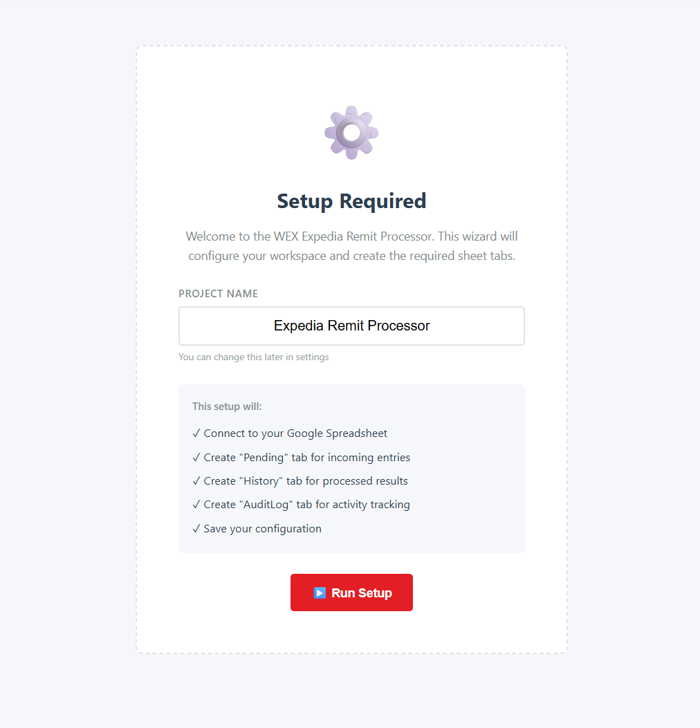Toggle the Create Pending tab setup step
This screenshot has height=728, width=700.
[x=306, y=457]
